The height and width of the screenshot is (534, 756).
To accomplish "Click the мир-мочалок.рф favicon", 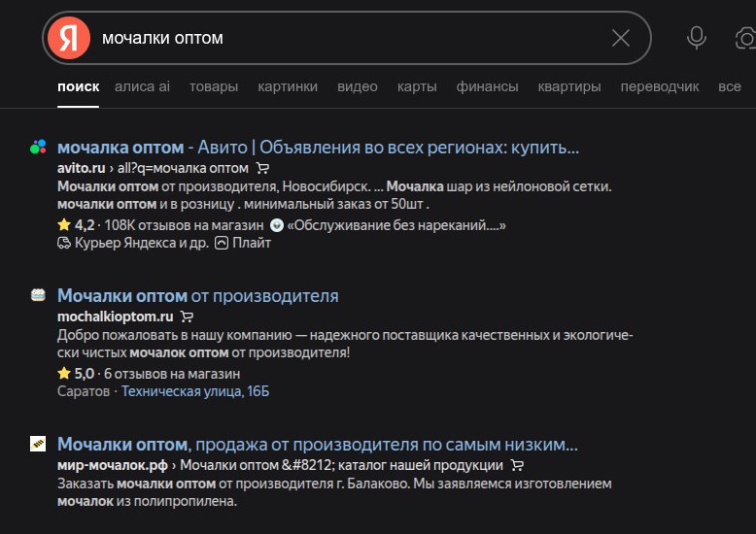I will (x=38, y=445).
